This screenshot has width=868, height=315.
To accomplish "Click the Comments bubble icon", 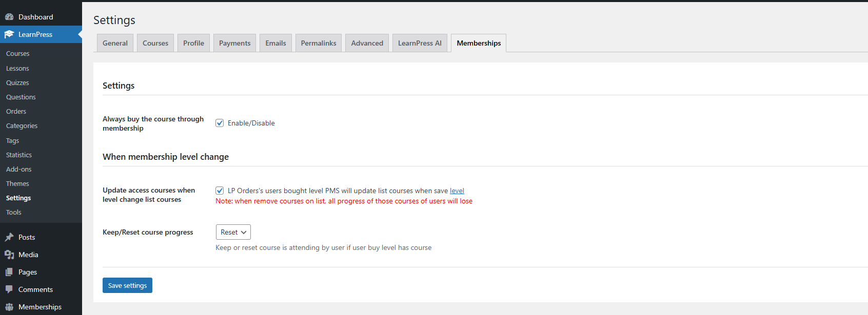I will click(9, 289).
